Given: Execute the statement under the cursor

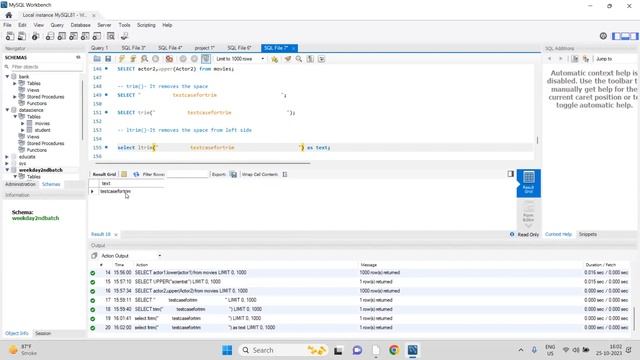Looking at the screenshot, I should click(133, 59).
